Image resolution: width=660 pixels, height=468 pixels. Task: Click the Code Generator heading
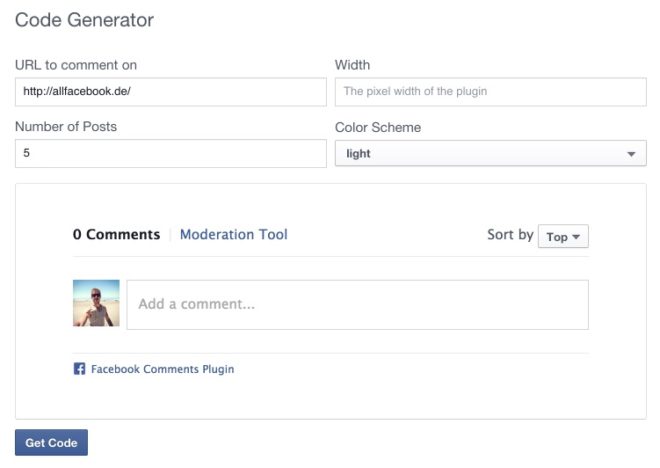(84, 19)
